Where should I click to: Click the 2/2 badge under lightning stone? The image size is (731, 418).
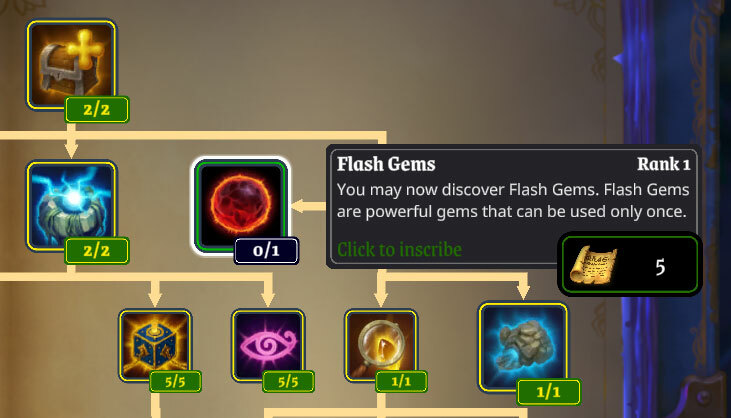(97, 251)
